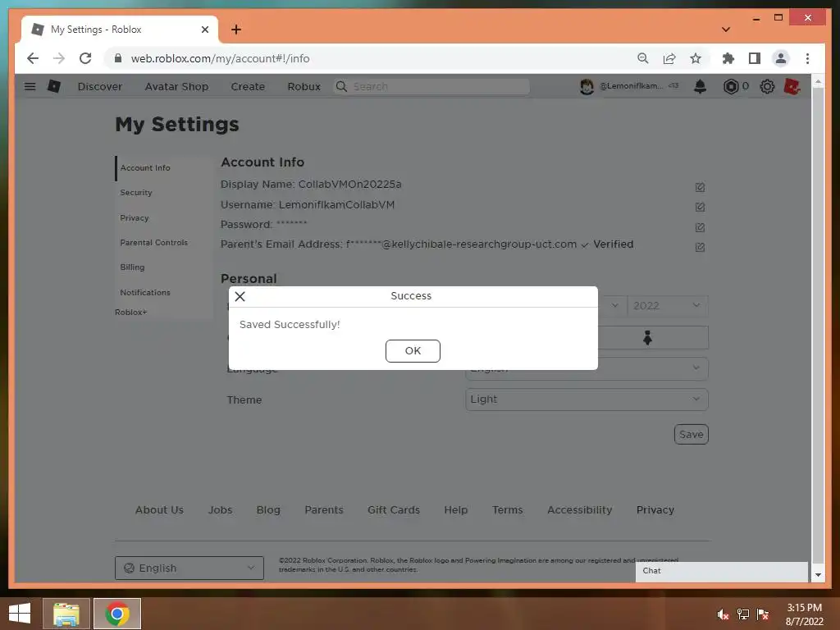Open the Help footer link

(x=456, y=510)
